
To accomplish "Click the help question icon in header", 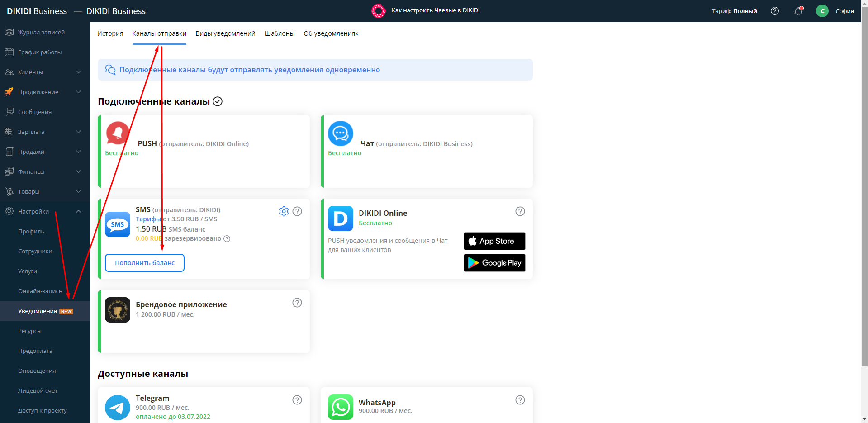I will pyautogui.click(x=775, y=11).
